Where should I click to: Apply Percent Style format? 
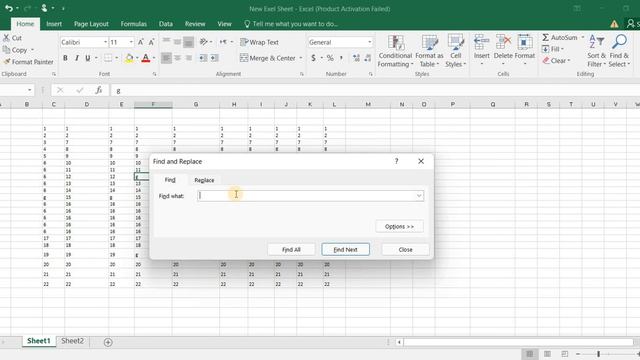[330, 58]
